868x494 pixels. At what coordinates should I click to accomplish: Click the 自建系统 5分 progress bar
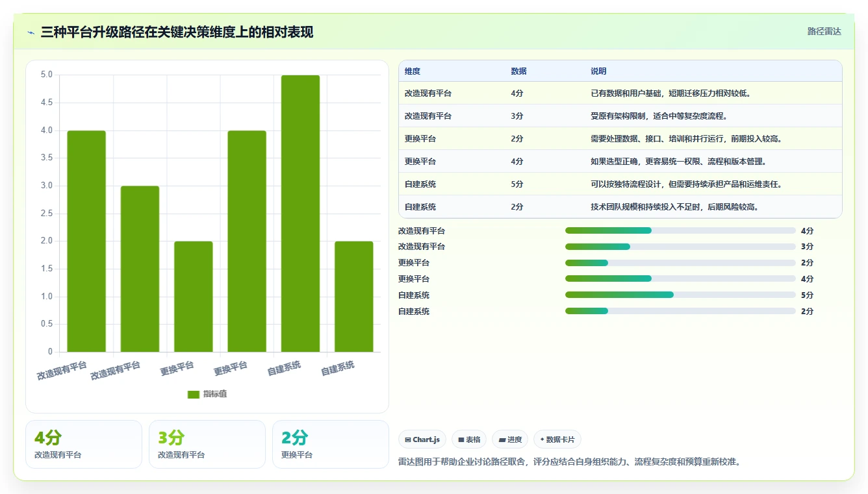click(680, 295)
